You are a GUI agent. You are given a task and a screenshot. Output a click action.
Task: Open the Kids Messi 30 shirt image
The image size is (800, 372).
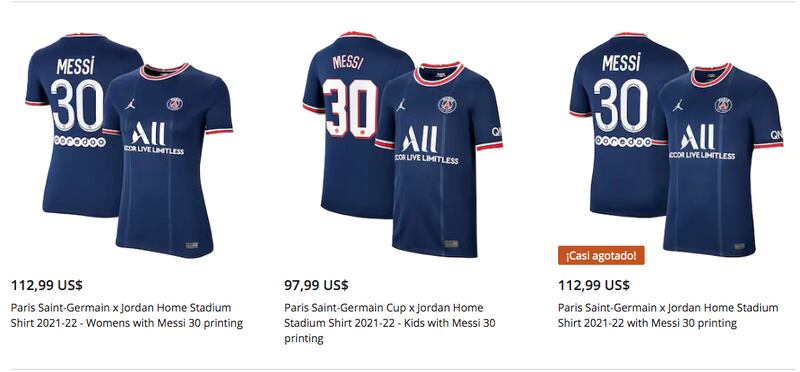pos(403,144)
